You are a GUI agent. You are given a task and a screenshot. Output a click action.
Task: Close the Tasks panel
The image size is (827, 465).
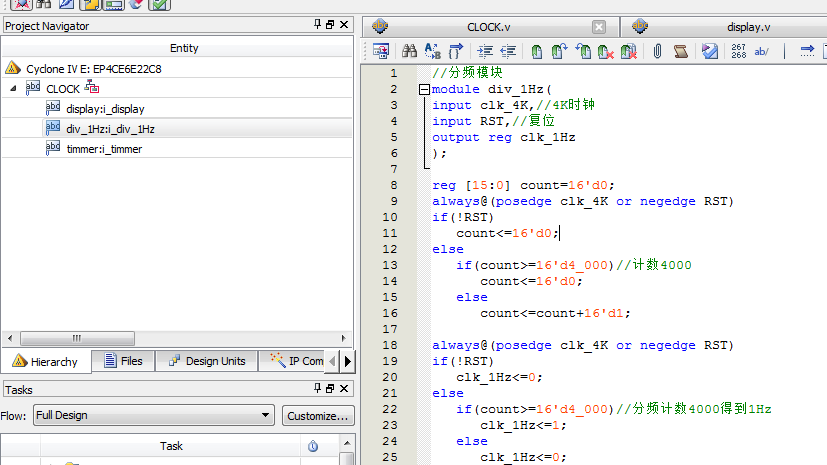coord(344,389)
